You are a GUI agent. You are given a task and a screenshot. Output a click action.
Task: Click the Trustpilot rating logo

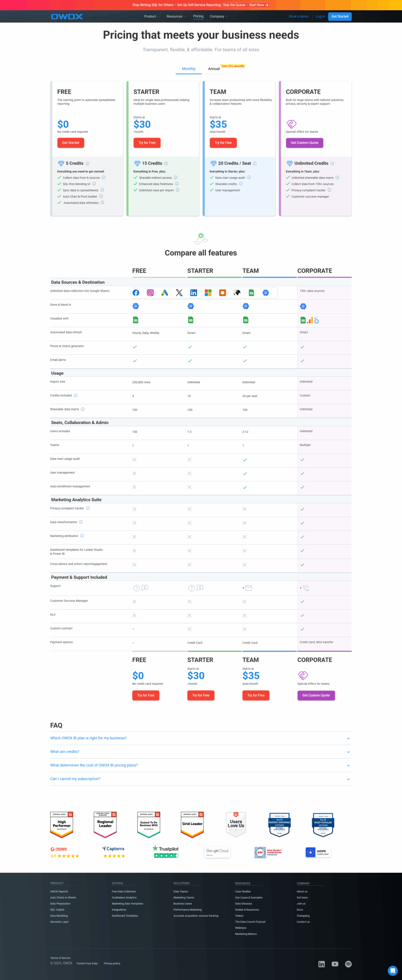166,852
